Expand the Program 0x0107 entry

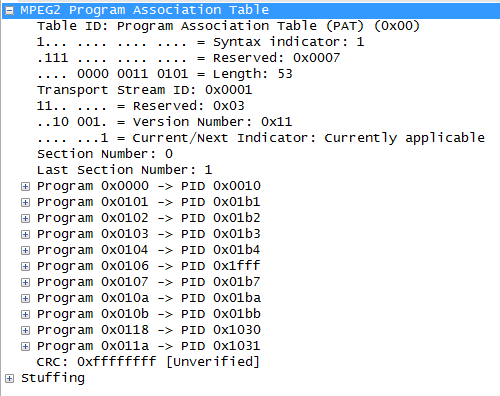tap(25, 282)
